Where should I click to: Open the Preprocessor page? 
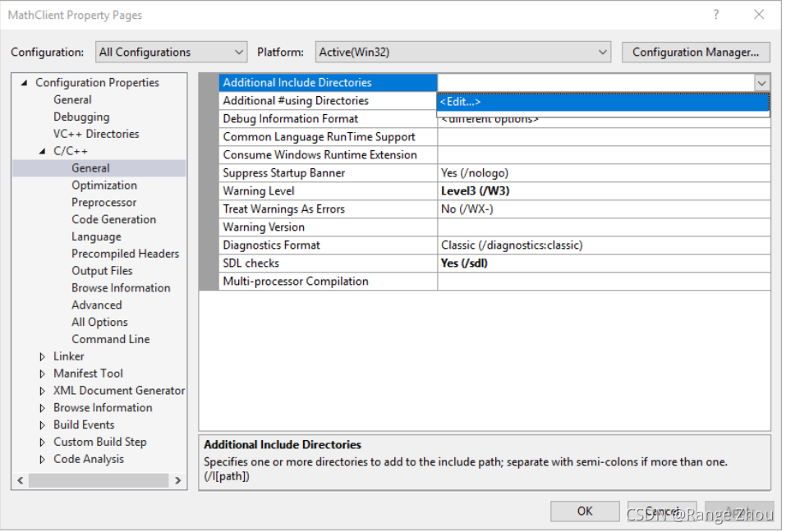(x=103, y=203)
